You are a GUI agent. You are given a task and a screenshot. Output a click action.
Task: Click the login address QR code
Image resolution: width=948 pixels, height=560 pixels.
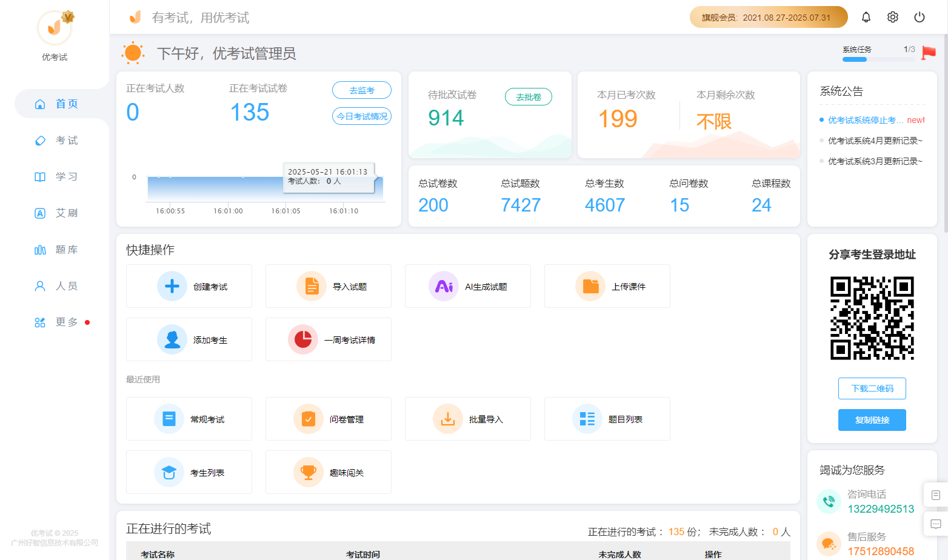point(872,318)
